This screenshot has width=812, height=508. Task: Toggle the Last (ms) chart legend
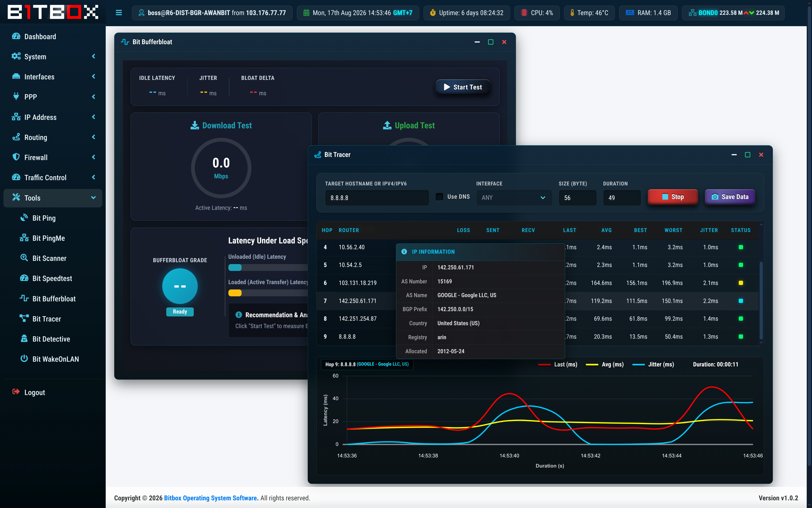[x=558, y=365]
